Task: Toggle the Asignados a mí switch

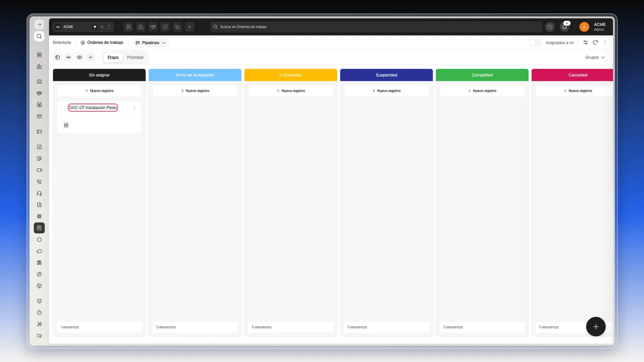Action: tap(535, 43)
